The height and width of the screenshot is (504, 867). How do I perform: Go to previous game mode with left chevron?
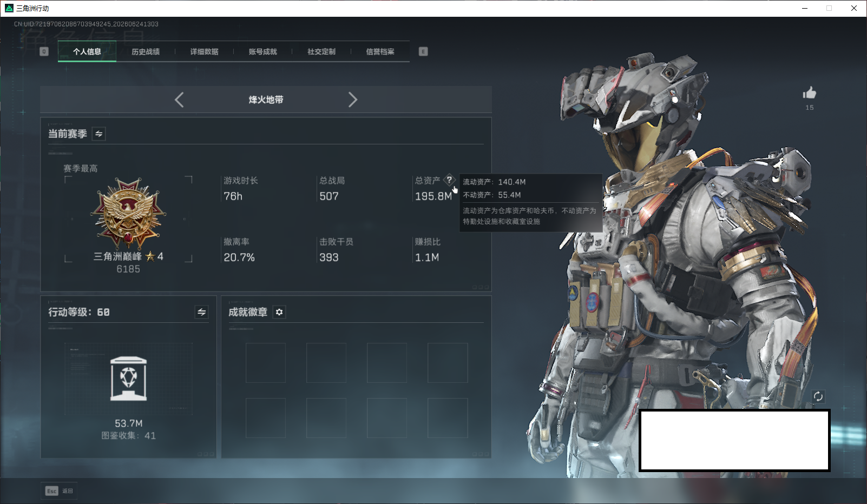point(179,100)
